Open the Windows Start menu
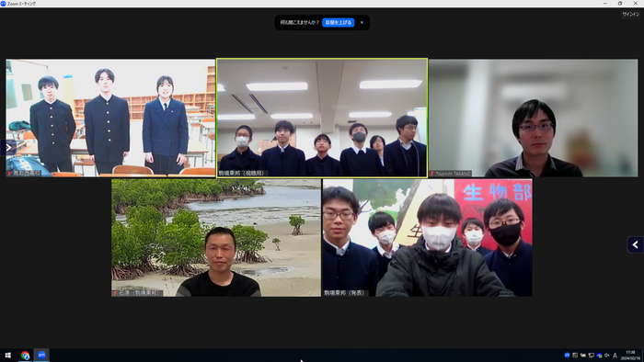Image resolution: width=644 pixels, height=362 pixels. point(7,356)
